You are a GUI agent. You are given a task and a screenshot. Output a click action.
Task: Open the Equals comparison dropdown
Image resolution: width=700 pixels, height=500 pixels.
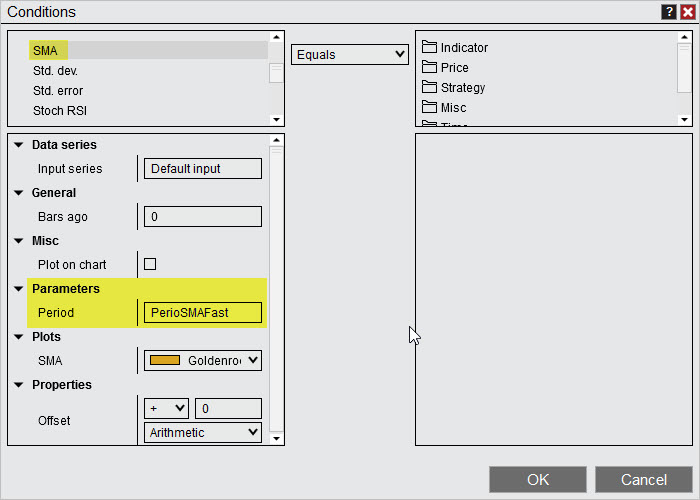coord(350,54)
